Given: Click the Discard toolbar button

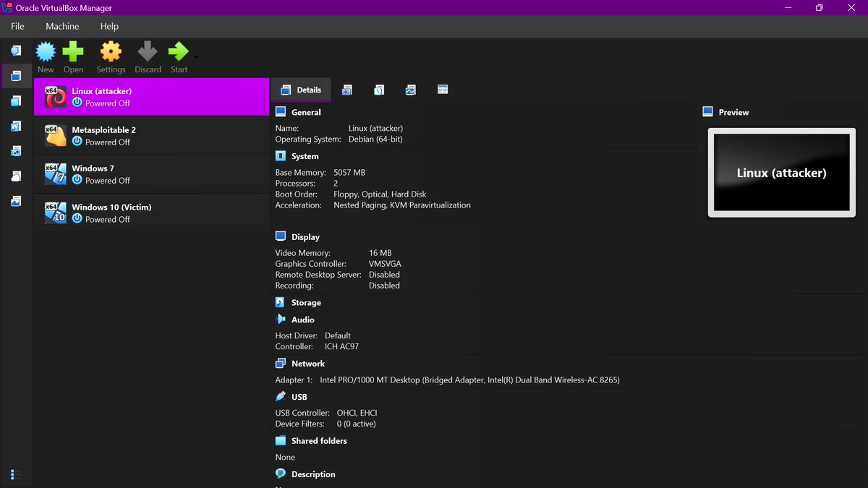Looking at the screenshot, I should click(148, 57).
